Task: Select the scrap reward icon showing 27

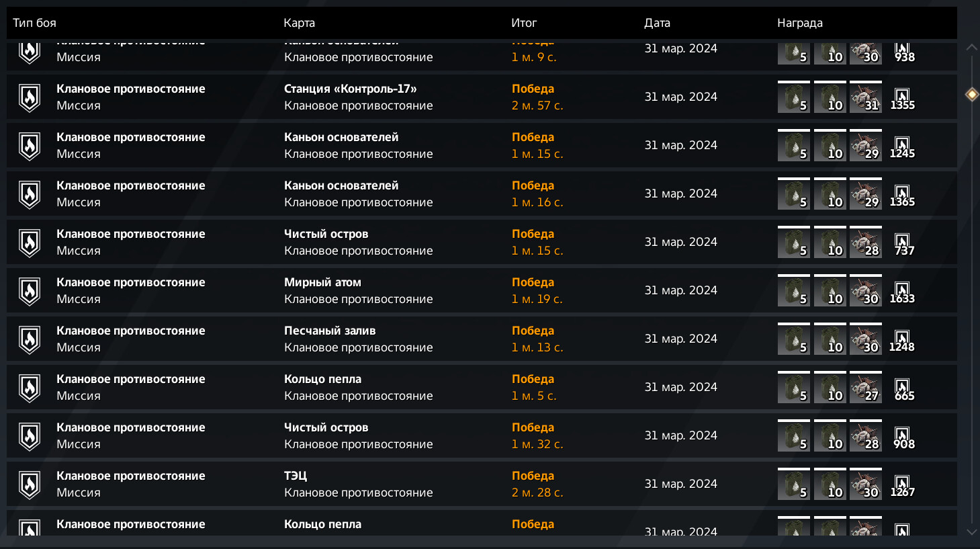Action: (865, 388)
